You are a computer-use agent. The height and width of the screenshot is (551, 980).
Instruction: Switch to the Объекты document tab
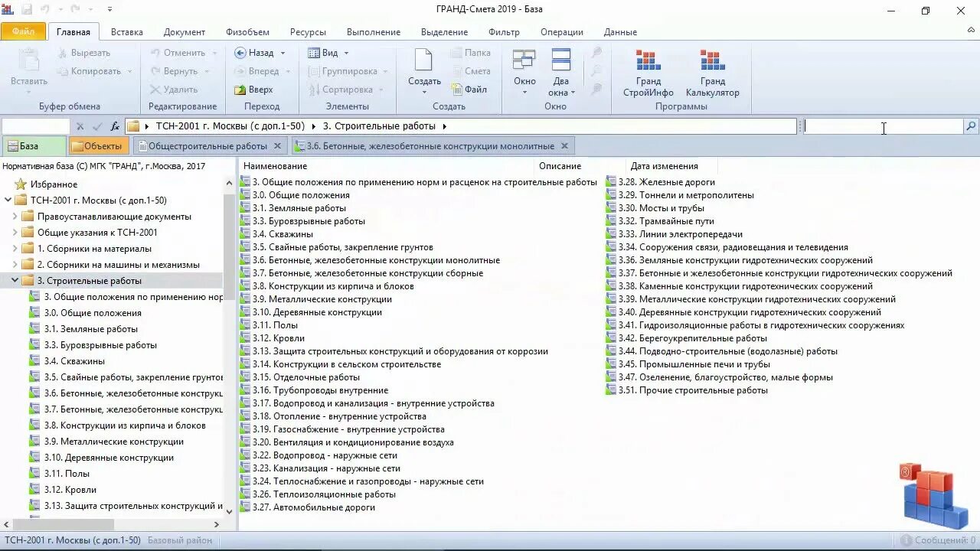click(x=97, y=146)
